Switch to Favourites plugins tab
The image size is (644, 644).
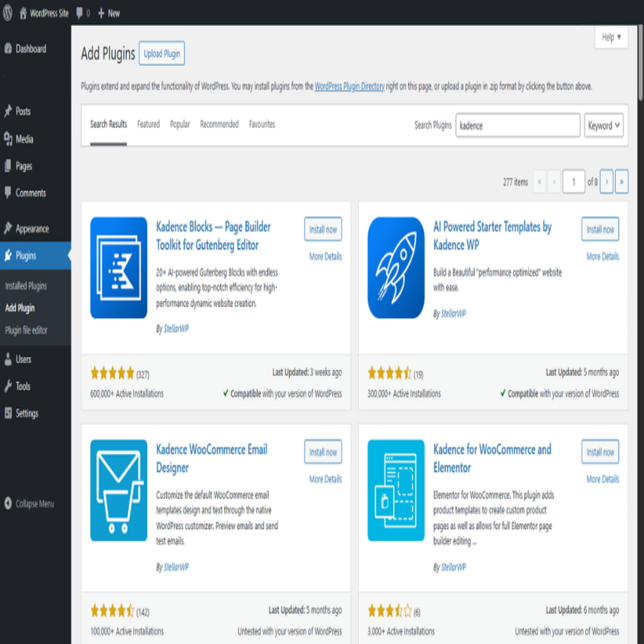(262, 124)
